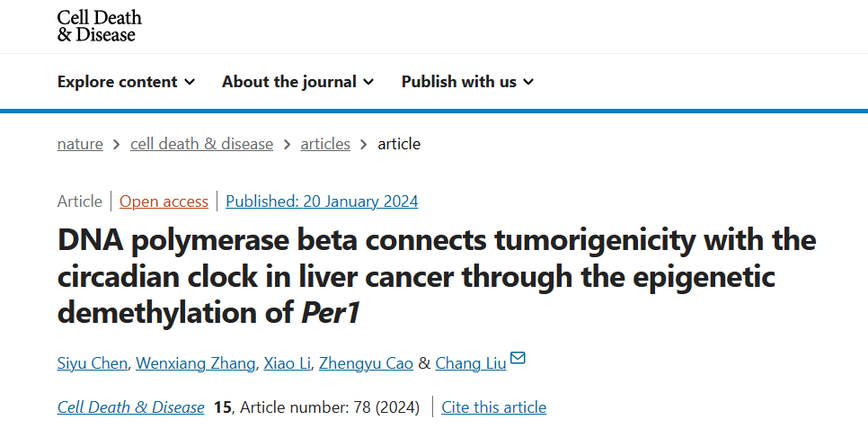Expand the Explore content menu
Image resolution: width=868 pixels, height=429 pixels.
126,82
